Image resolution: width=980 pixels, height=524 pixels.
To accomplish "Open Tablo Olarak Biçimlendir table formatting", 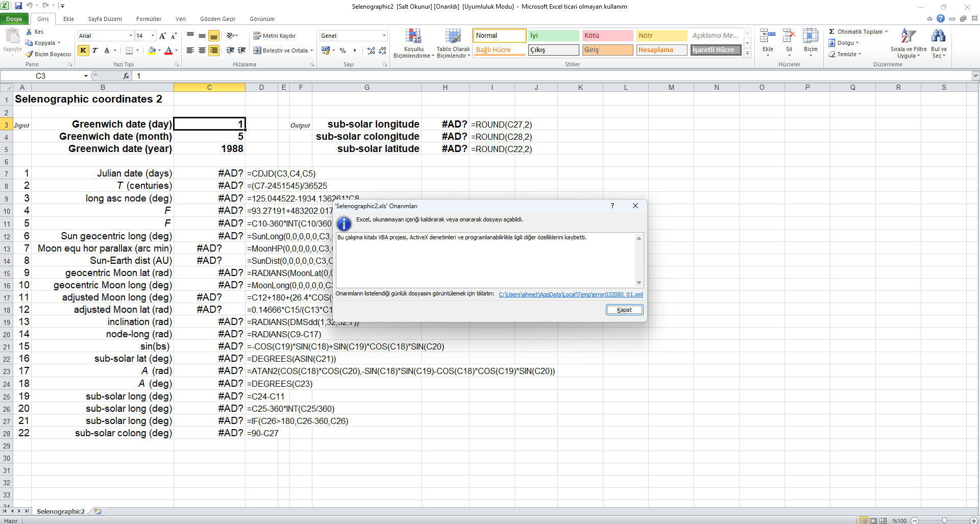I will click(x=453, y=43).
